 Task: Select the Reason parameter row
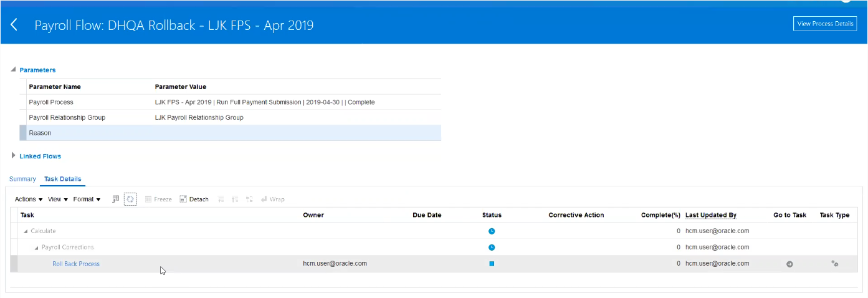point(231,133)
